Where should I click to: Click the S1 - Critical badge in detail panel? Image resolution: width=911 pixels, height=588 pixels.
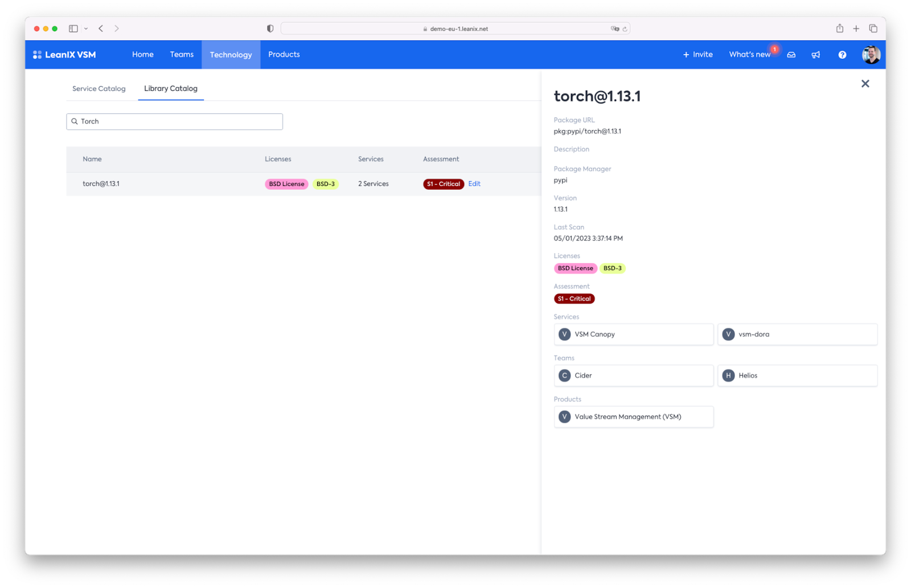coord(574,299)
